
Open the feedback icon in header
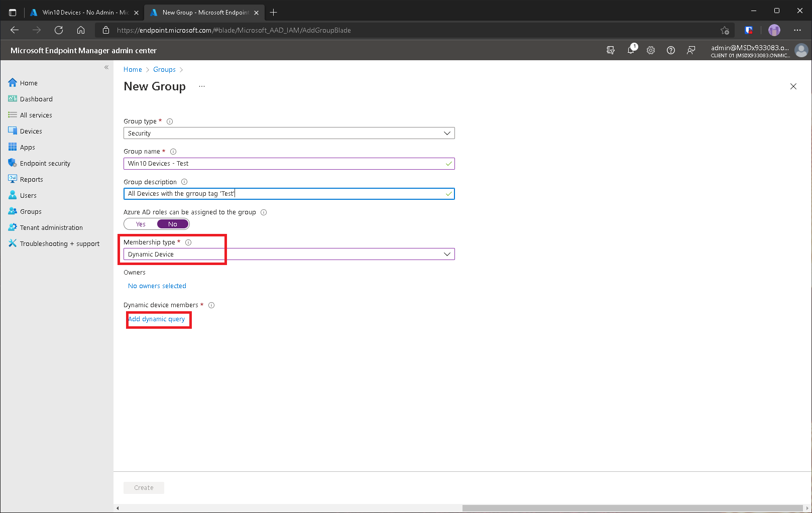(x=691, y=50)
